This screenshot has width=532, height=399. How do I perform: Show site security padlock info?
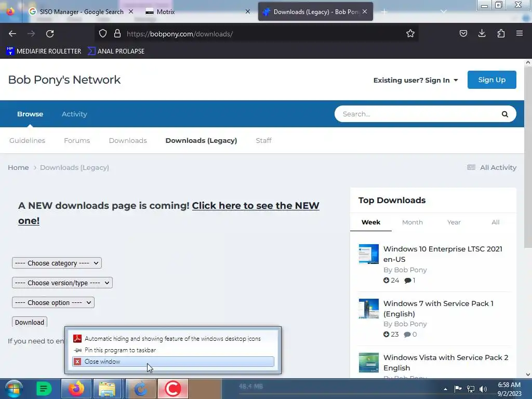click(x=117, y=33)
